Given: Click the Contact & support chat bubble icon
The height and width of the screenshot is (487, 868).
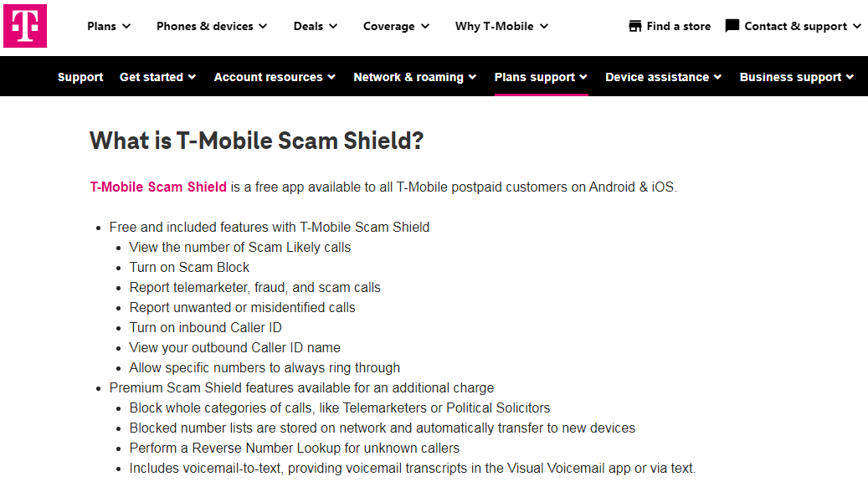Looking at the screenshot, I should tap(732, 26).
